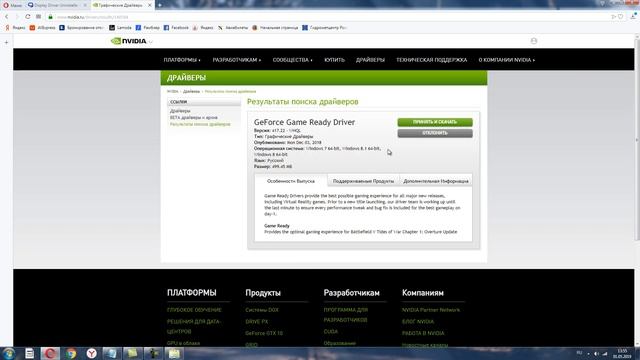640x360 pixels.
Task: Go back with the browser back arrow
Action: pos(7,17)
